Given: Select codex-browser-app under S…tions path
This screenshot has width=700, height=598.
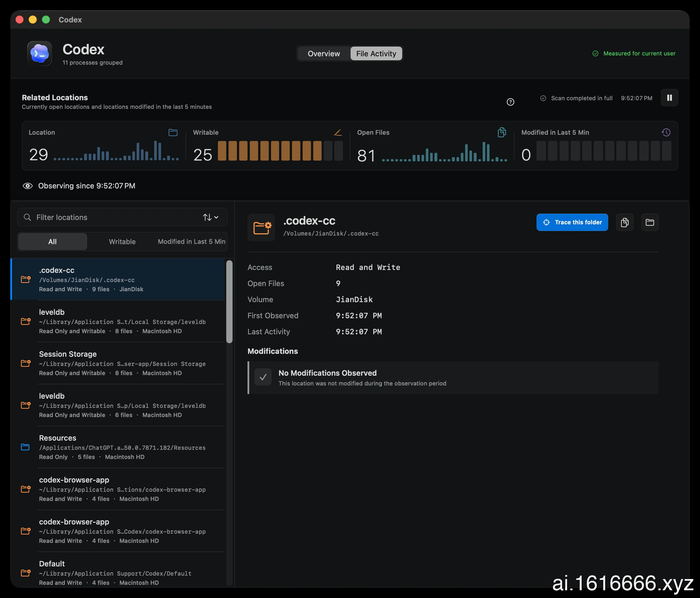Looking at the screenshot, I should pyautogui.click(x=117, y=489).
